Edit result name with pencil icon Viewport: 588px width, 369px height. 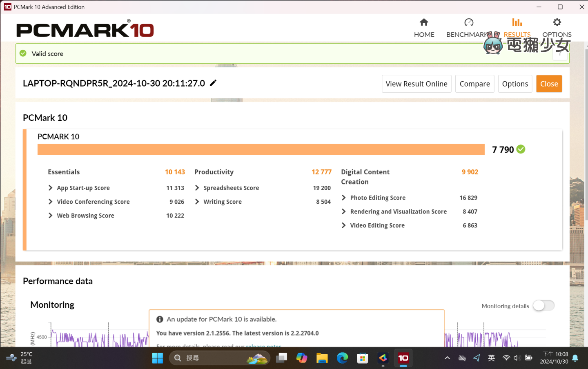tap(213, 83)
